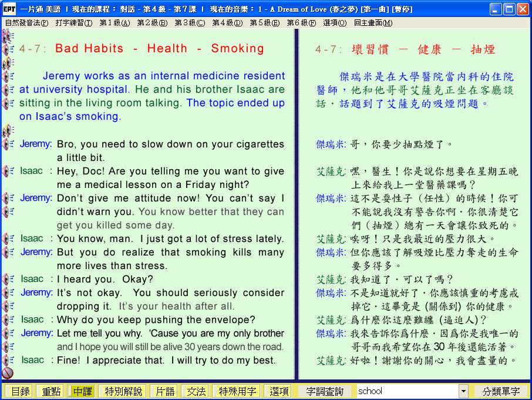The width and height of the screenshot is (532, 400).
Task: Click speaker icon beside 'Jeremy: Bro, you need'
Action: [8, 144]
